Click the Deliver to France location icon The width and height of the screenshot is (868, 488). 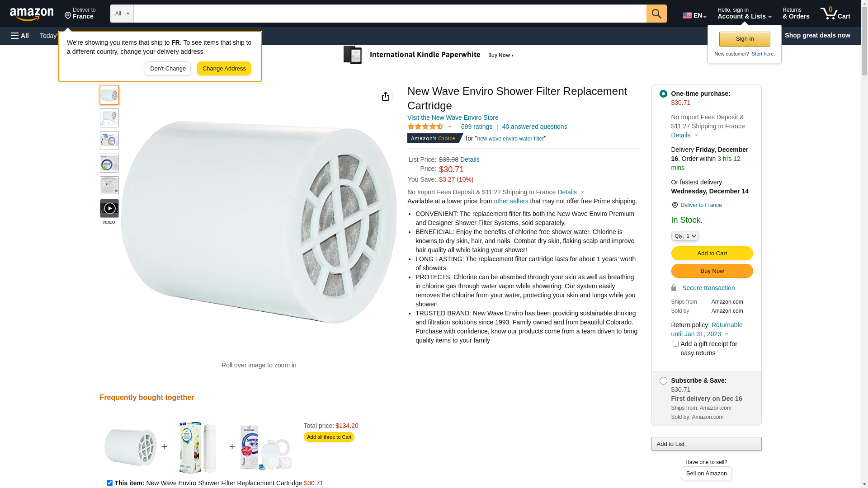click(675, 205)
